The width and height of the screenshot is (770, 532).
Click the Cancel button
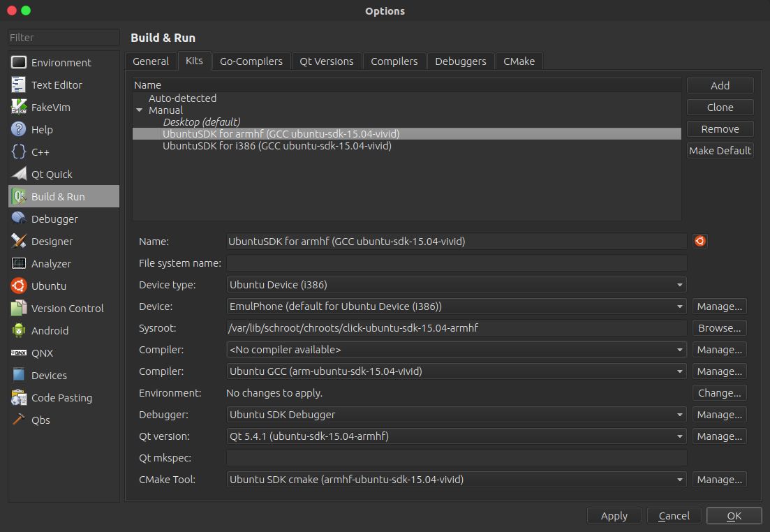[674, 516]
